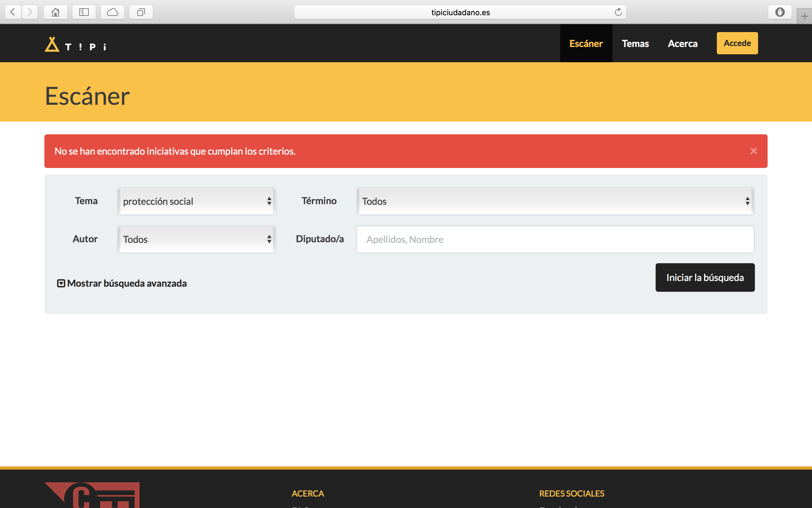Click the REDES SOCIALES footer heading
This screenshot has height=508, width=812.
click(572, 493)
